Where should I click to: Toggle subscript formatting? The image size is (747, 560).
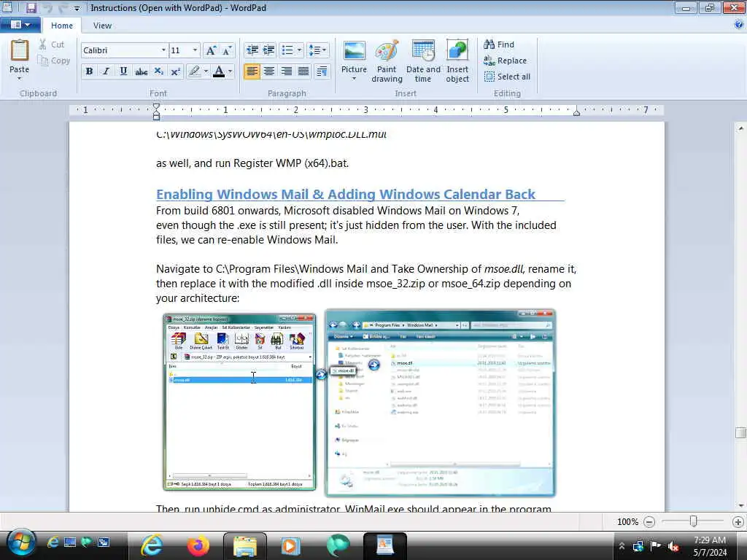pos(158,71)
